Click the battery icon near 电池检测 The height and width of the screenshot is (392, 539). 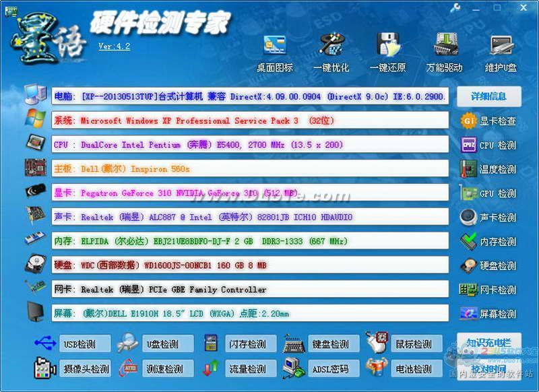tap(377, 367)
